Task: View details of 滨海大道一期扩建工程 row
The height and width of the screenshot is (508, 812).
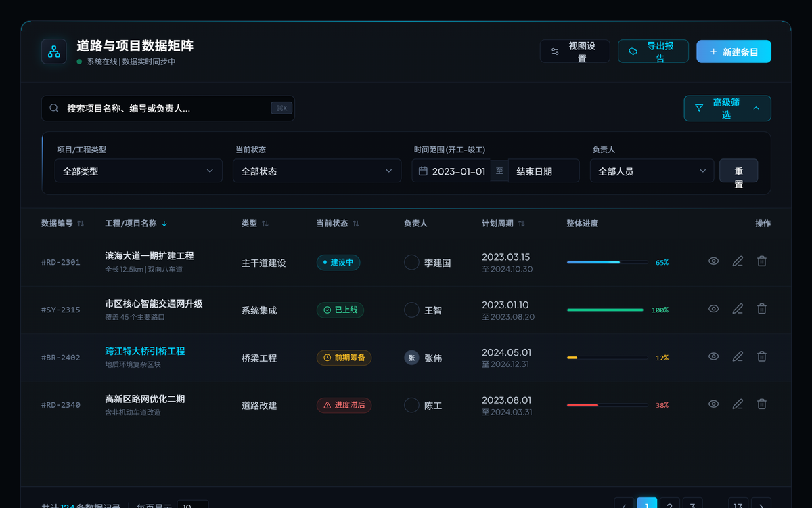Action: [x=713, y=261]
